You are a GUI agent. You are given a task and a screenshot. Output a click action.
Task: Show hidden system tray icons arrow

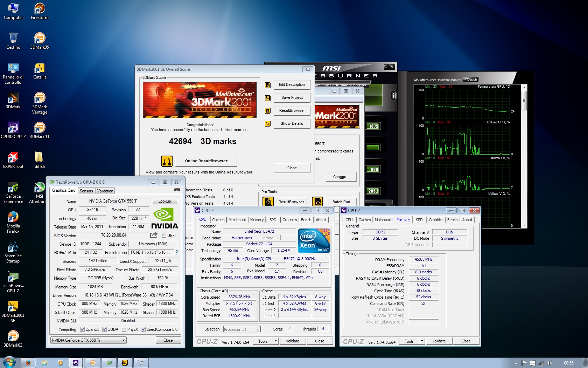point(516,363)
